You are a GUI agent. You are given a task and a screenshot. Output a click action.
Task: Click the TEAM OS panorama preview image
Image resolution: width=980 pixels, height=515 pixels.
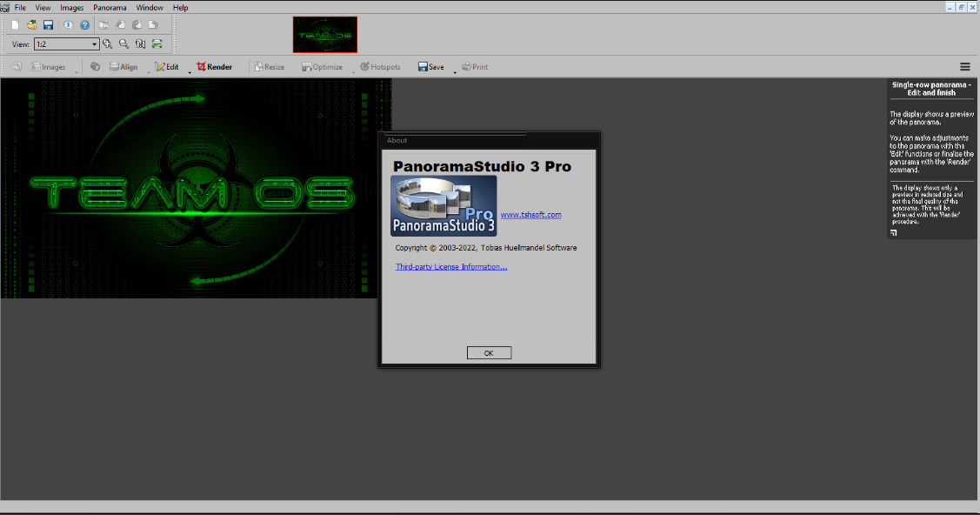[x=196, y=188]
